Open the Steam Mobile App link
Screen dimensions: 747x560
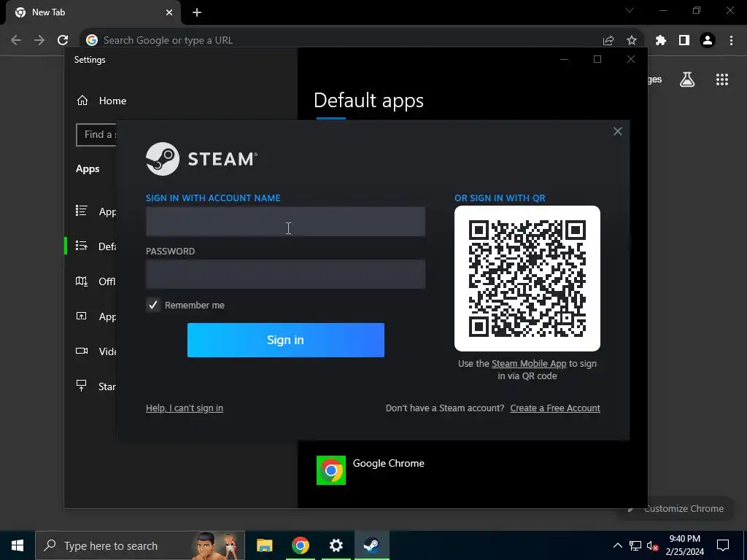529,364
